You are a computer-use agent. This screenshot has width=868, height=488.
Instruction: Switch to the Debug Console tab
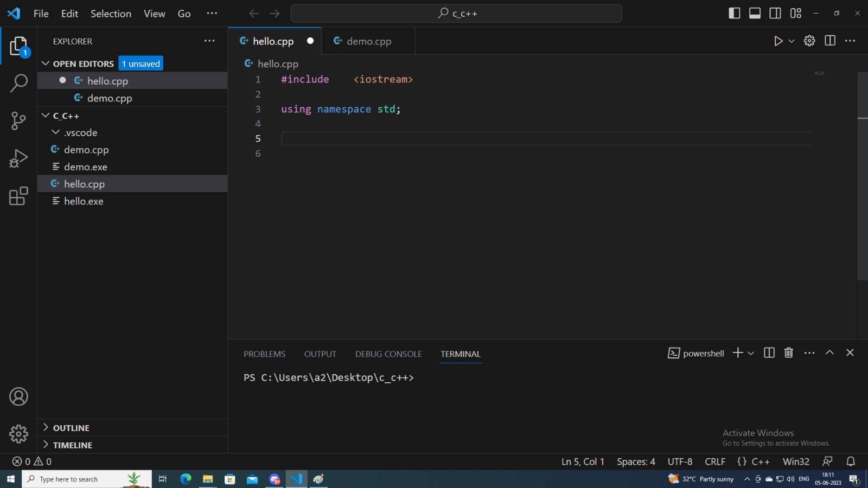coord(388,354)
